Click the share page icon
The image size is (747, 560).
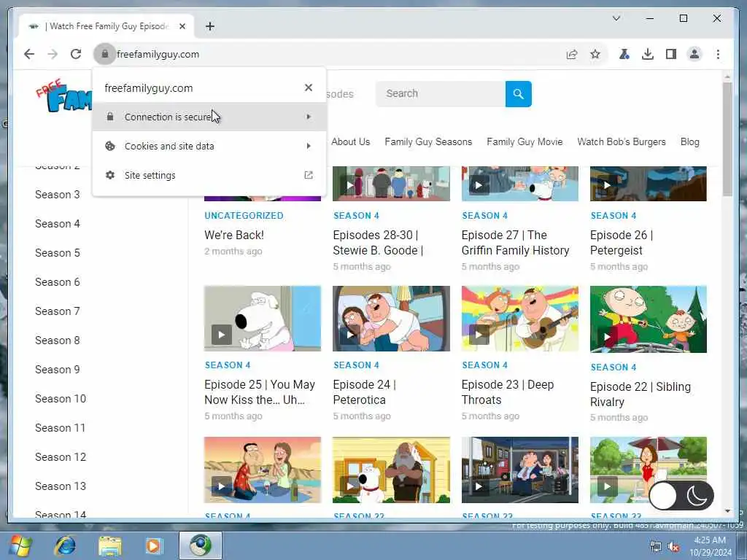[x=572, y=54]
